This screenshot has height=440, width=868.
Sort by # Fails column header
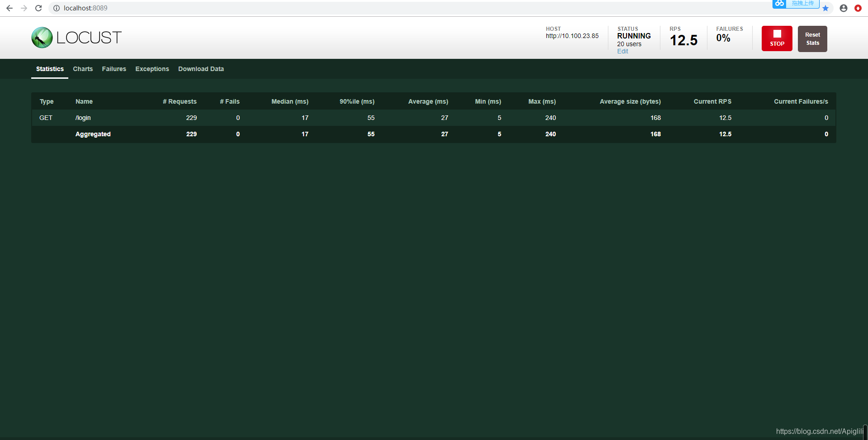pyautogui.click(x=230, y=101)
